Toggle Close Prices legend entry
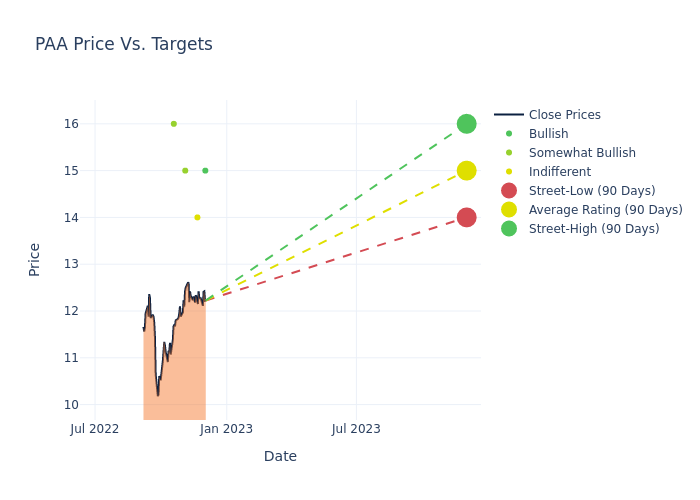 click(564, 115)
